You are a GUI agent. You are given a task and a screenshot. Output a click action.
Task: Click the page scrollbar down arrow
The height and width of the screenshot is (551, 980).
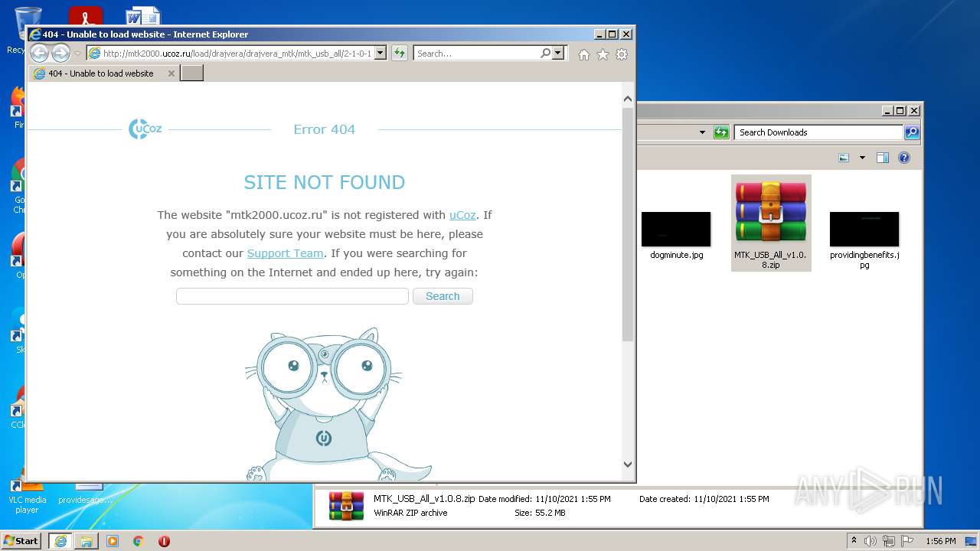click(x=628, y=464)
